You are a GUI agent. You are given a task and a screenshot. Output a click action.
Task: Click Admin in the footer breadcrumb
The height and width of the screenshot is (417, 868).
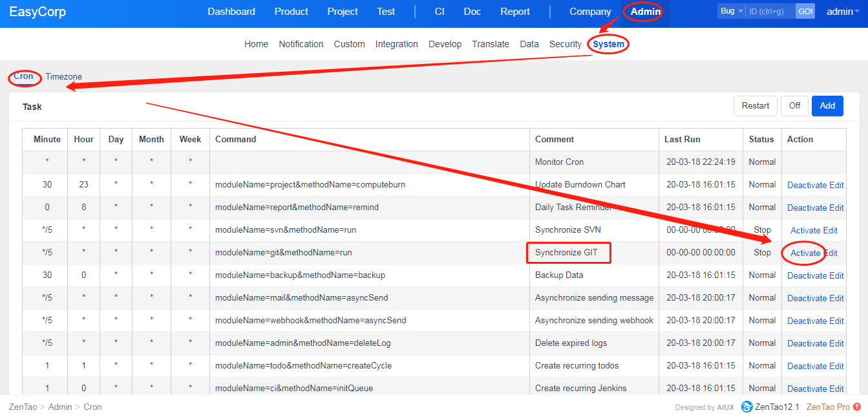click(x=60, y=407)
